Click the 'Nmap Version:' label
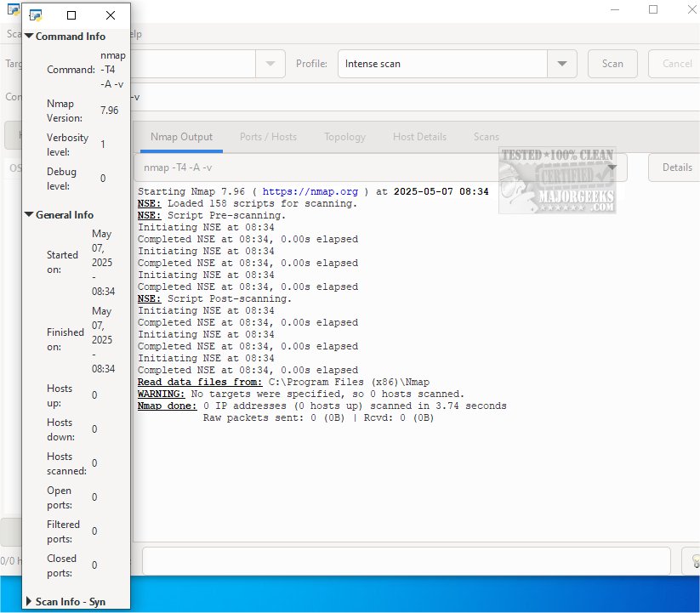This screenshot has height=613, width=700. point(65,111)
